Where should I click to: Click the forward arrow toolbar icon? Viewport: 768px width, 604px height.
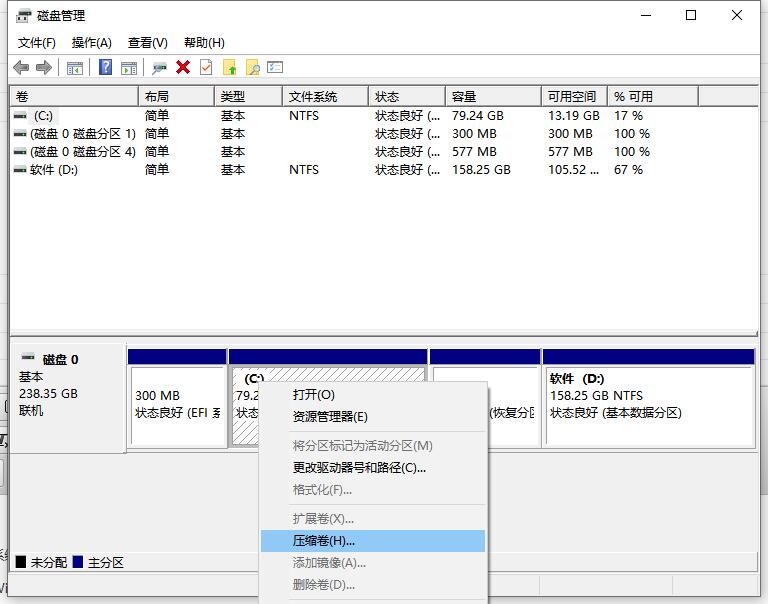click(x=44, y=67)
